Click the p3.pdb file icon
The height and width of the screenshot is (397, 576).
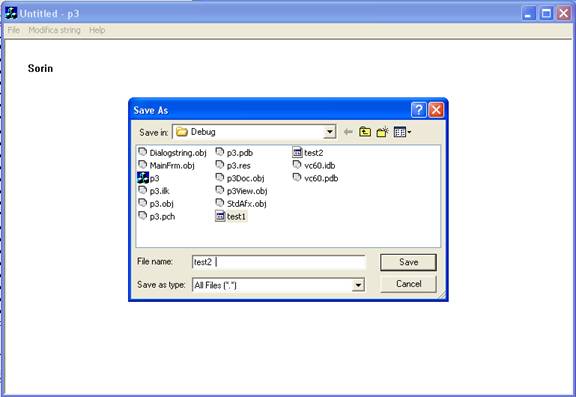[220, 152]
